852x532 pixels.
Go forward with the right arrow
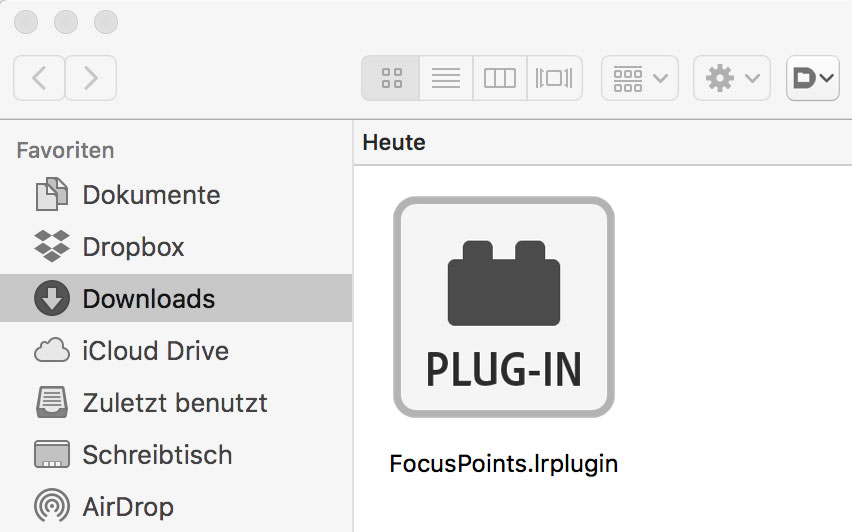coord(90,78)
